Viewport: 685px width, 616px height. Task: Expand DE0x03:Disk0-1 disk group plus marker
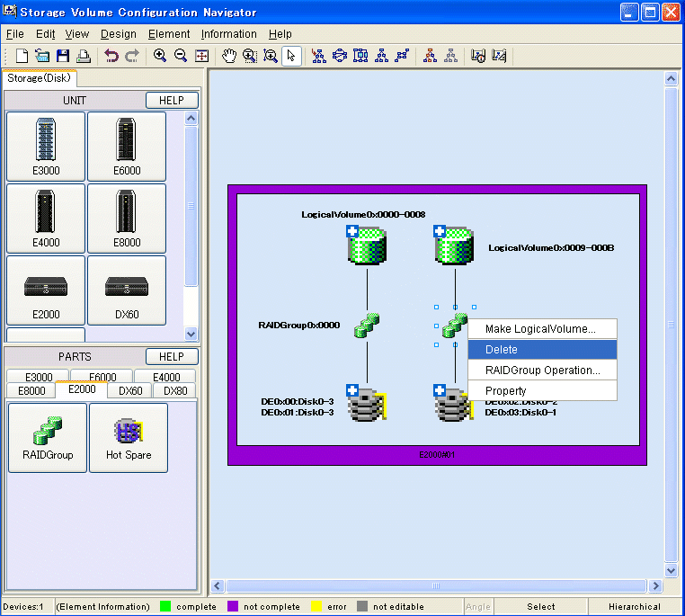440,390
